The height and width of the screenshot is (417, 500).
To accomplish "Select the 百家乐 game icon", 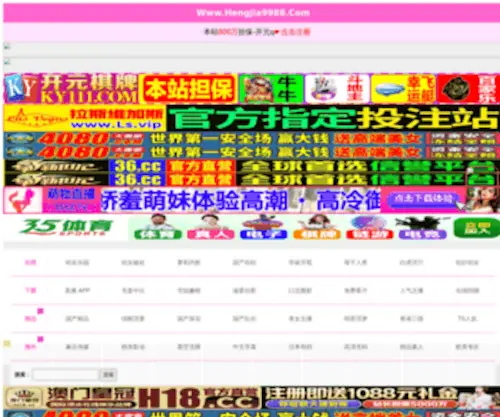I will [468, 89].
